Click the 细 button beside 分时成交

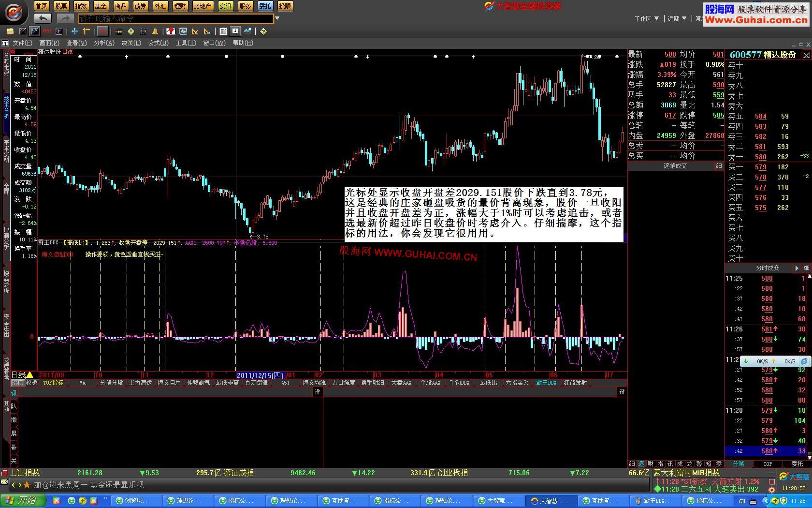click(x=806, y=268)
